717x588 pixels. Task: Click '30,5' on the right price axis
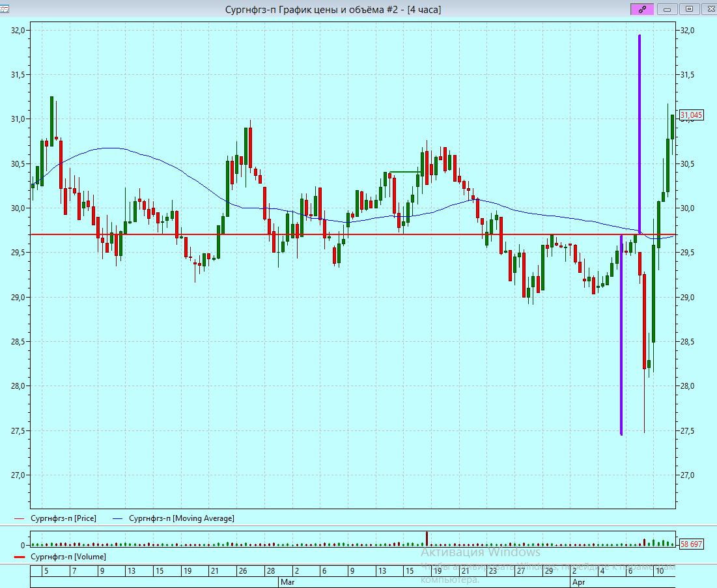pyautogui.click(x=687, y=163)
